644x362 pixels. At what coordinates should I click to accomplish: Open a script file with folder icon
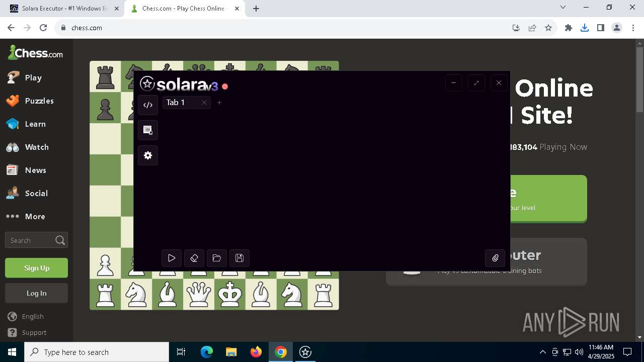(x=217, y=258)
